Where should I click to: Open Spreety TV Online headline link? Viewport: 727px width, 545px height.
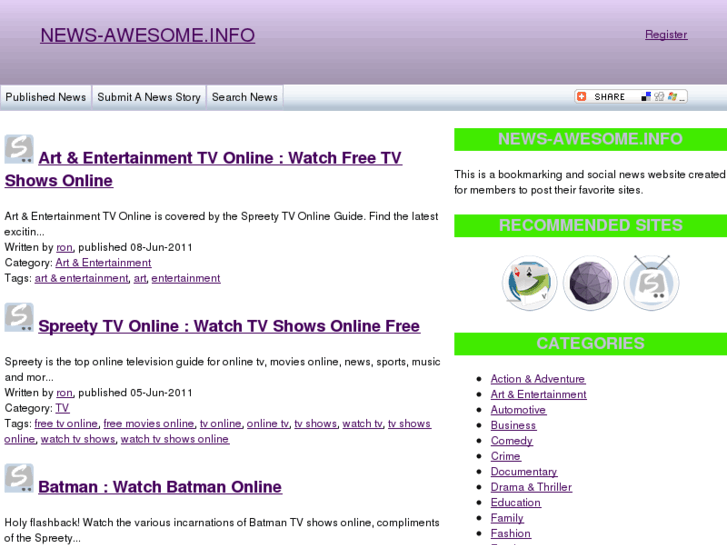[229, 326]
